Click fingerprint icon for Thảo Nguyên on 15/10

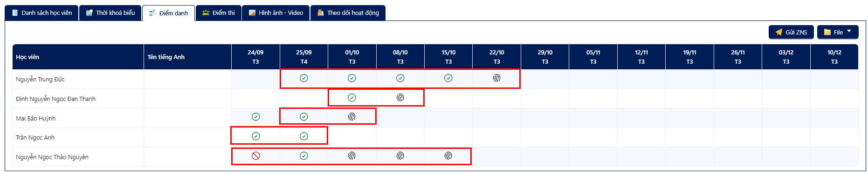448,156
